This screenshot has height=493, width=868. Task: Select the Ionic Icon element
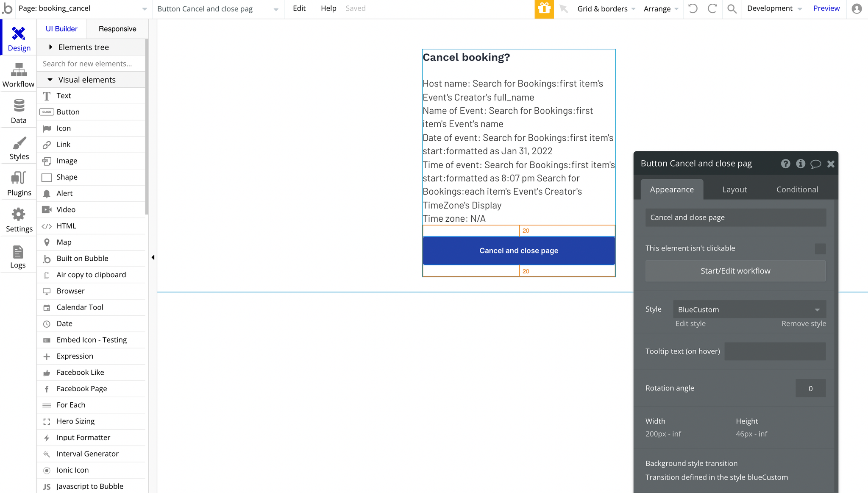coord(91,470)
